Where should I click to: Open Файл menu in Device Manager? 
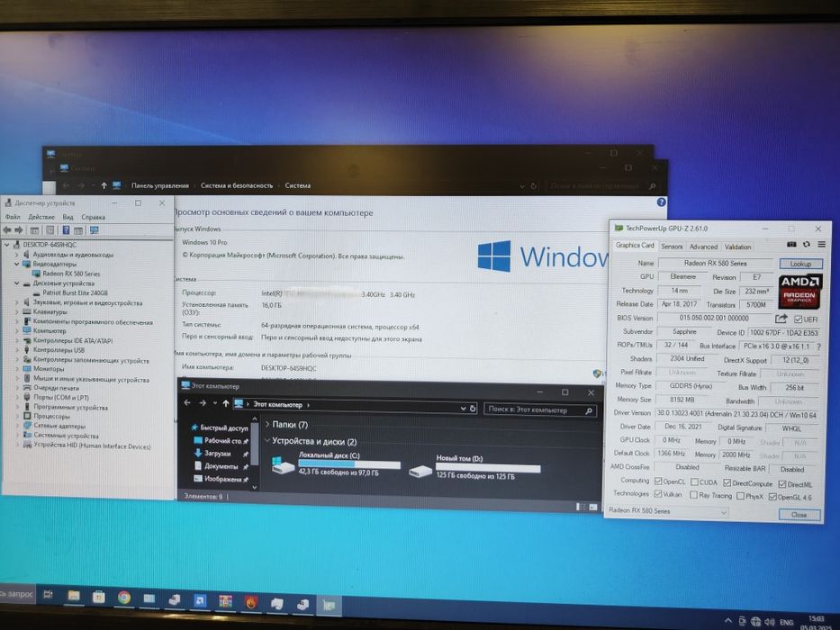point(13,217)
